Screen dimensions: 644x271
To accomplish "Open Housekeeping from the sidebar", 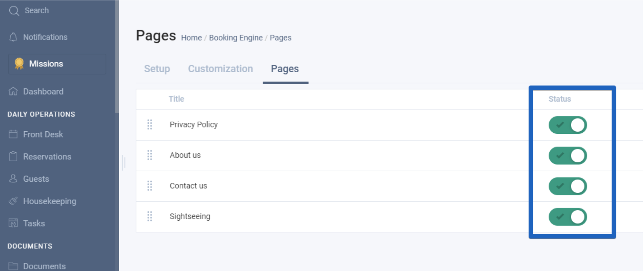I will click(x=50, y=201).
